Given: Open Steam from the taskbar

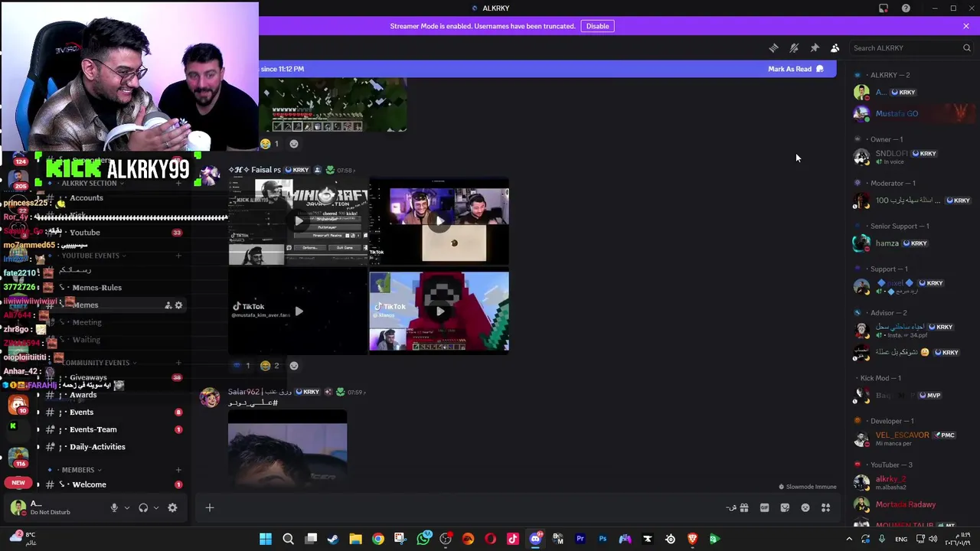Looking at the screenshot, I should point(333,540).
